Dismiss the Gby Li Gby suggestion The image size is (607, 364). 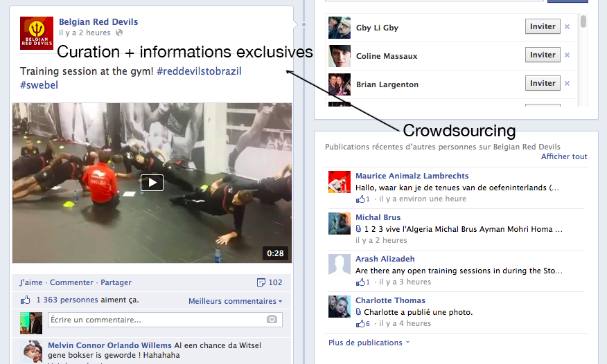click(x=567, y=27)
